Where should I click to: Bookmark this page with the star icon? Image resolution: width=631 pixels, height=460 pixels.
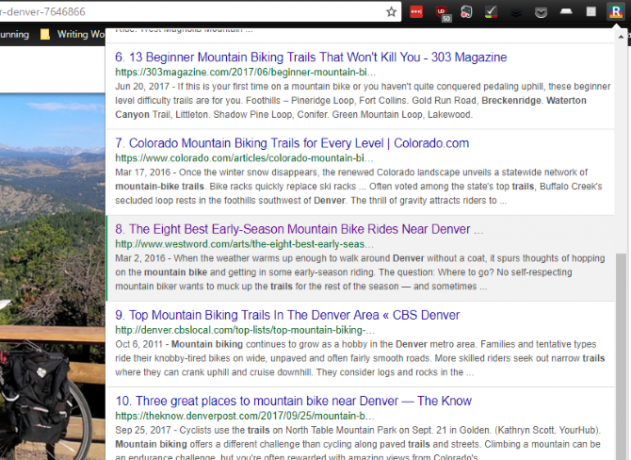coord(391,12)
